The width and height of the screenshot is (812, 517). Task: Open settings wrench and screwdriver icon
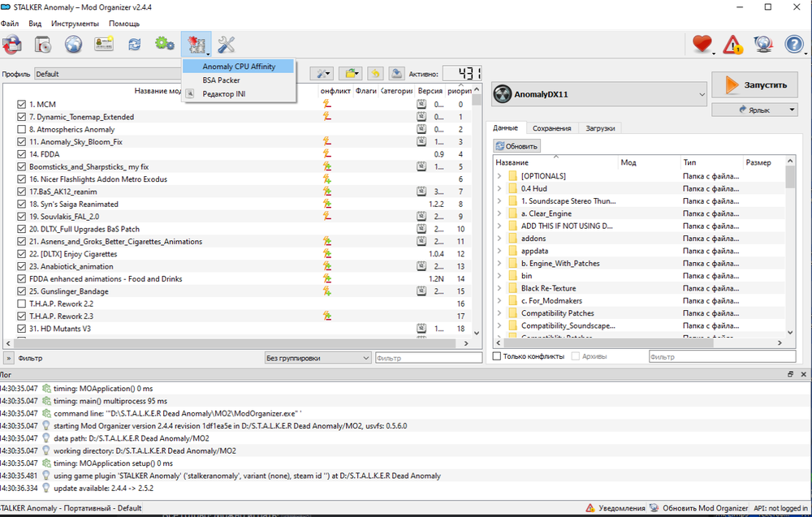tap(227, 44)
